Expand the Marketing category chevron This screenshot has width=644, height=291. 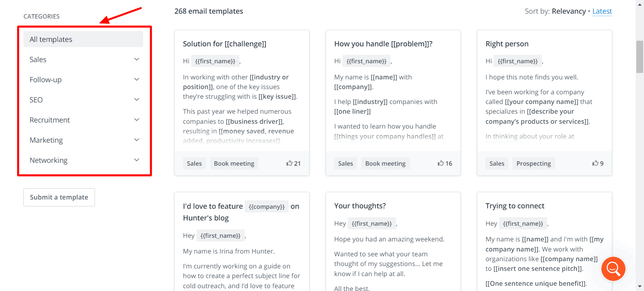[137, 140]
